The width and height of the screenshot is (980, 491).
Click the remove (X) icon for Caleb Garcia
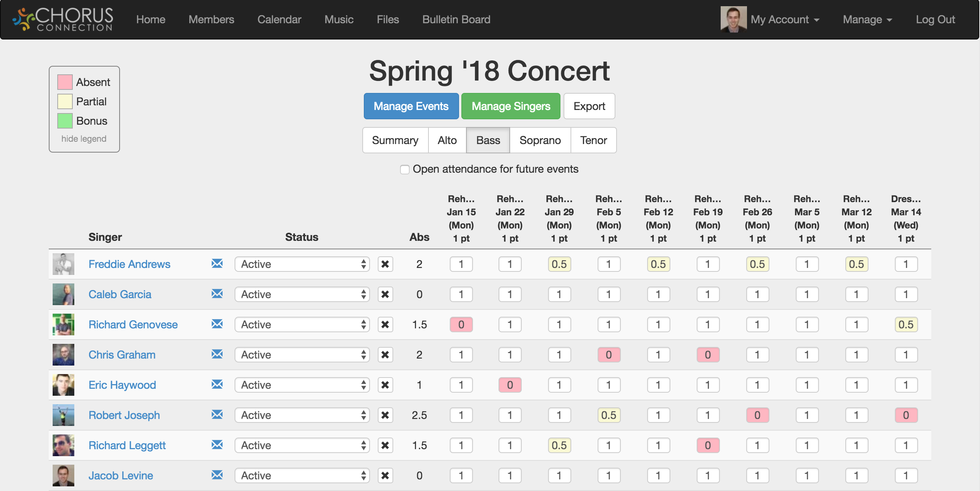pos(385,294)
